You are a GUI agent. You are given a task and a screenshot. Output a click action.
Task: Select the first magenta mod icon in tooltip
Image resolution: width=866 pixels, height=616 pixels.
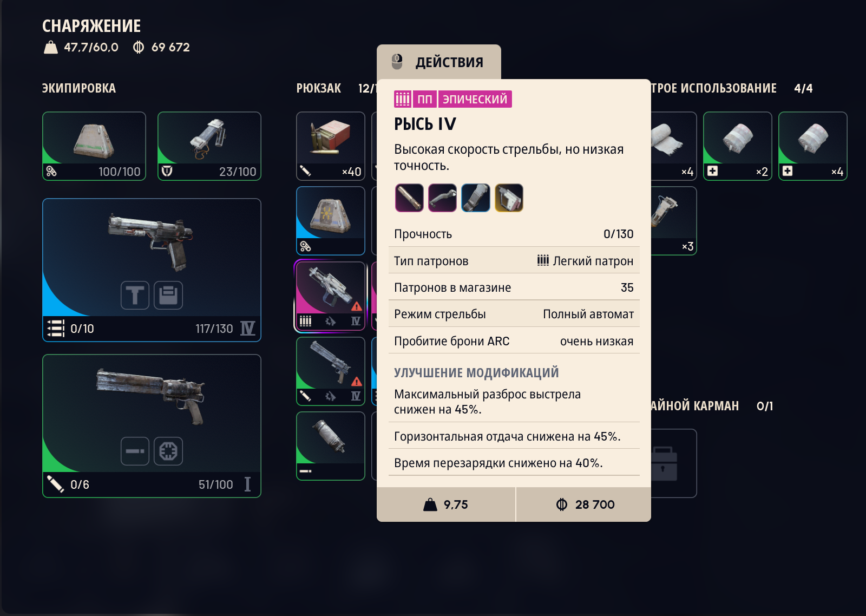tap(409, 198)
